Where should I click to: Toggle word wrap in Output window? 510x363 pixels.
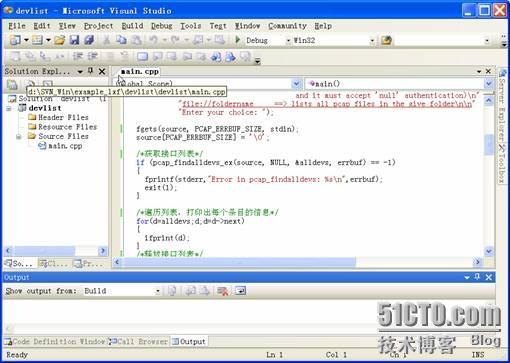240,291
